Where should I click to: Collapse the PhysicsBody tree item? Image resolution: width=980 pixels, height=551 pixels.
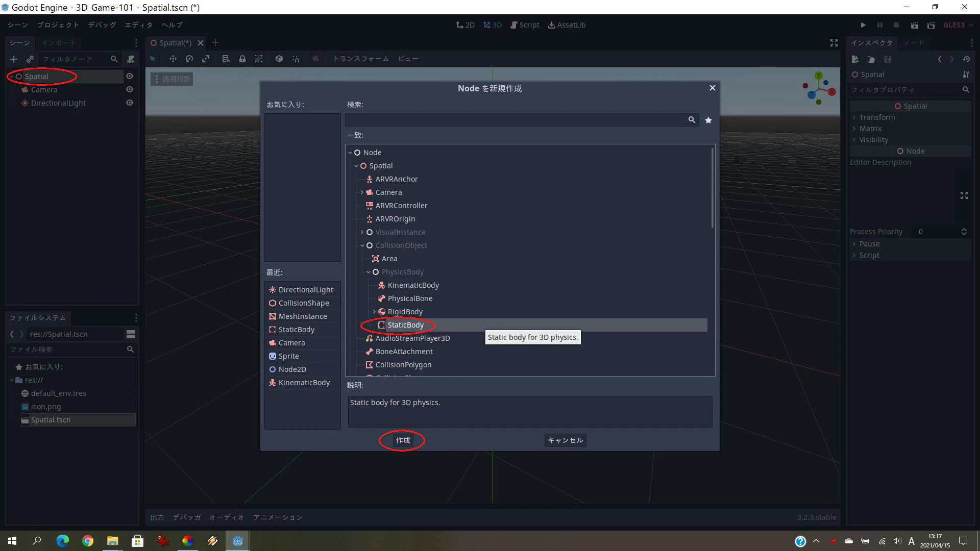(368, 272)
